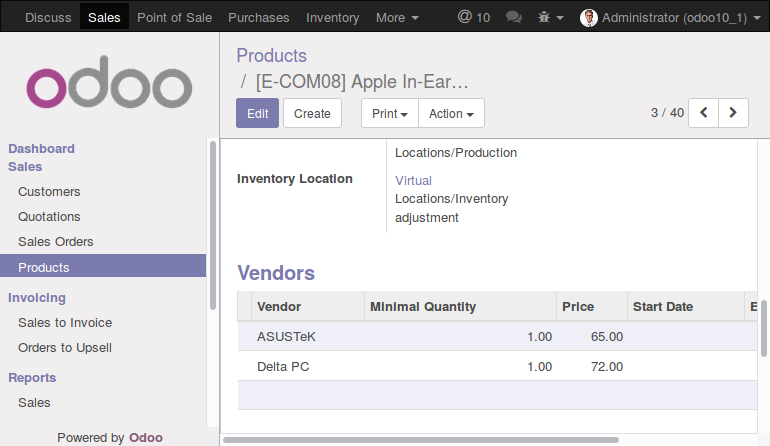Click the @ 10 mentions indicator

pos(473,17)
